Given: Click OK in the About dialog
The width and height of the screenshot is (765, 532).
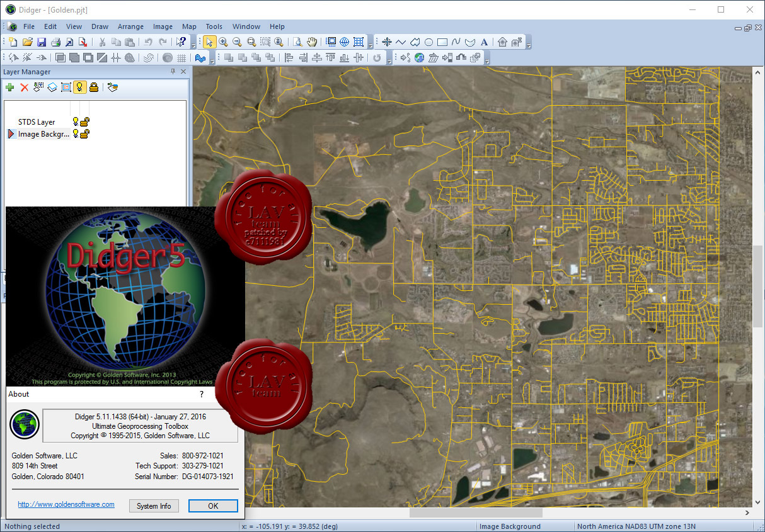Looking at the screenshot, I should 213,506.
